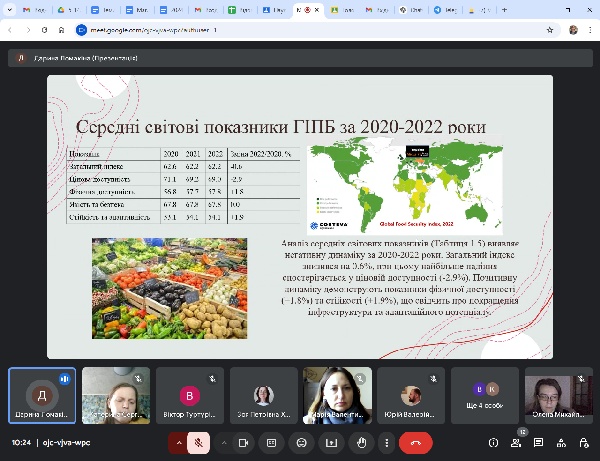
Task: Send an emoji reaction
Action: point(300,442)
